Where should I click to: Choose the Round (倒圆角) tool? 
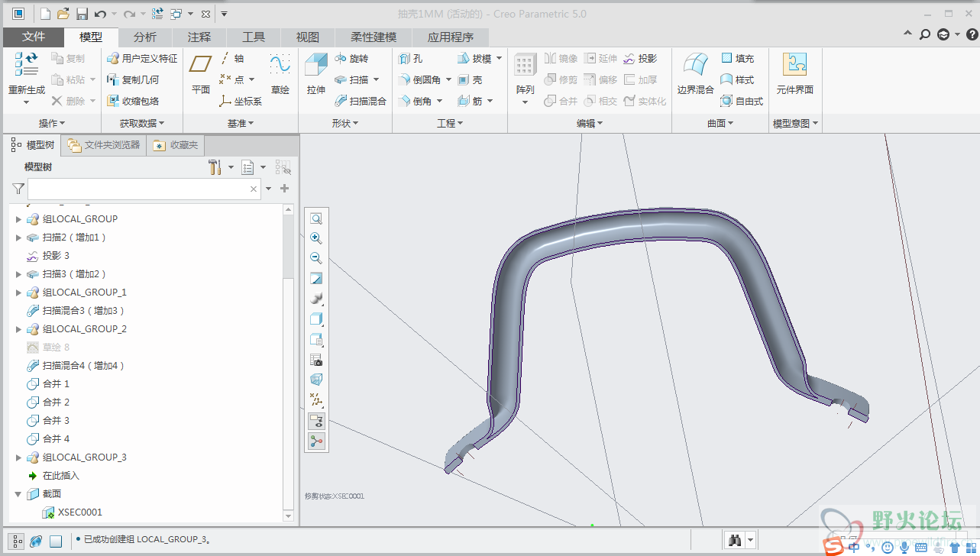click(x=419, y=79)
